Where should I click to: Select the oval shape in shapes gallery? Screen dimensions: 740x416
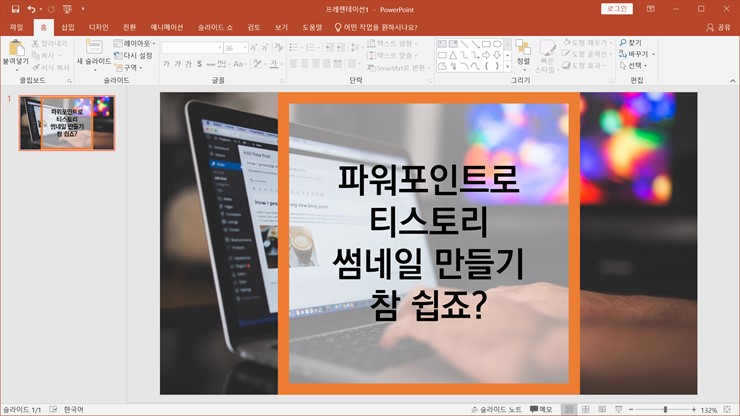[x=497, y=44]
